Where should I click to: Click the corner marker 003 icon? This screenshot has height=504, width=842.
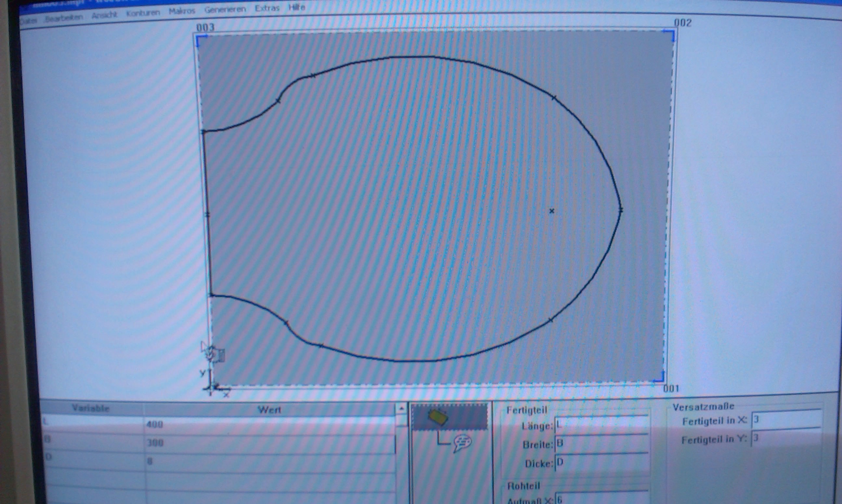(202, 40)
